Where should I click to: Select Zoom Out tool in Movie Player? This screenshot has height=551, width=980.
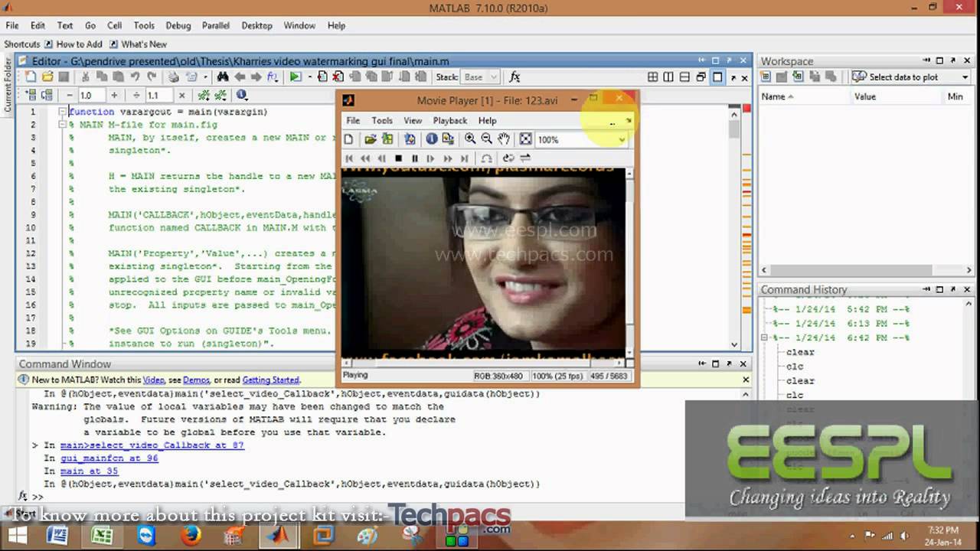click(x=487, y=139)
